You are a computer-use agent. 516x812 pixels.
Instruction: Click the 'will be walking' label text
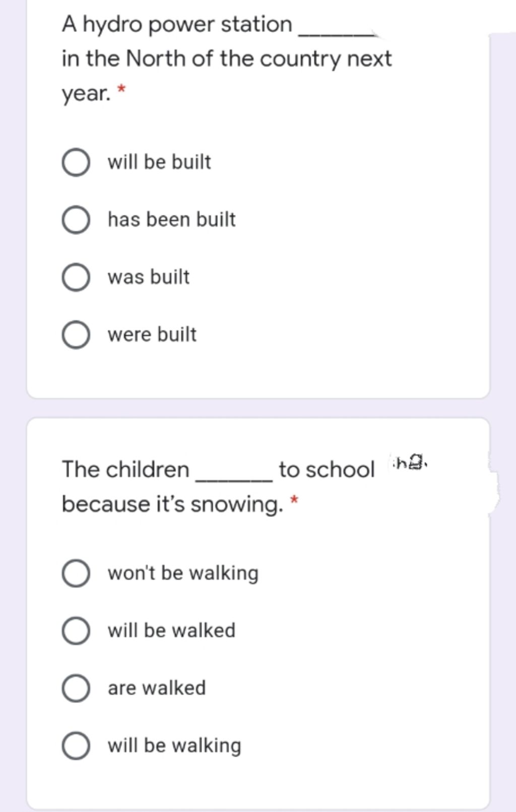point(174,746)
